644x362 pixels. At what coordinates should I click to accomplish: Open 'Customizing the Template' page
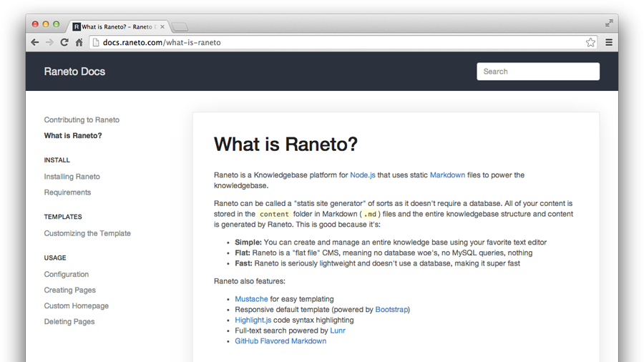pos(87,233)
